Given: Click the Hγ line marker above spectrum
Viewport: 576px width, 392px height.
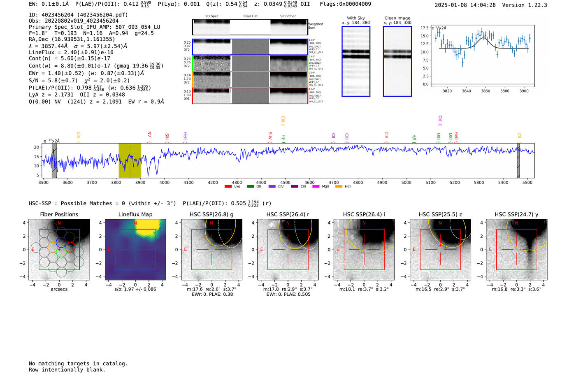Looking at the screenshot, I should (283, 139).
